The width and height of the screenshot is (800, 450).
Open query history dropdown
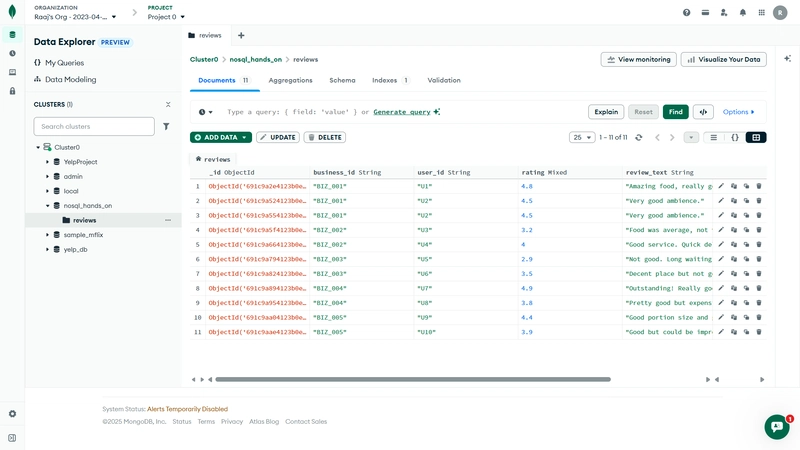pyautogui.click(x=205, y=112)
